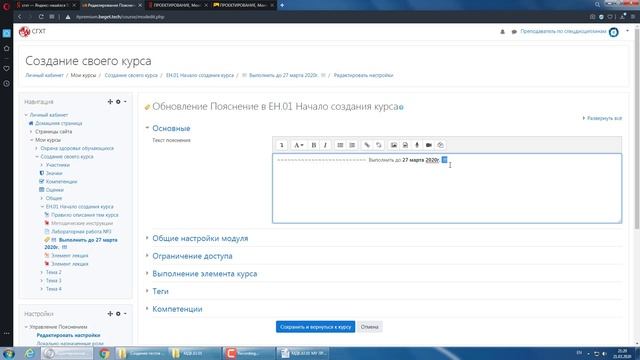Open the manage files icon in the editor
Image resolution: width=640 pixels, height=360 pixels.
point(440,145)
